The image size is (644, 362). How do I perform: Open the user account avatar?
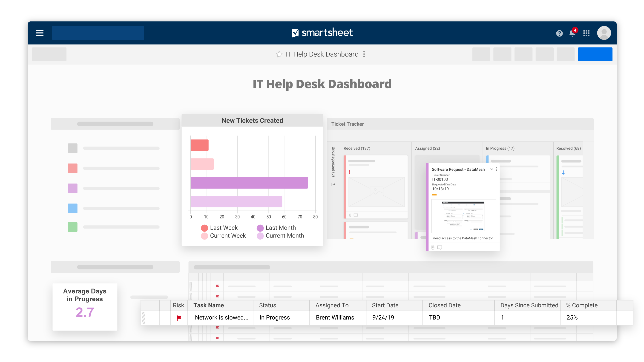pos(604,33)
